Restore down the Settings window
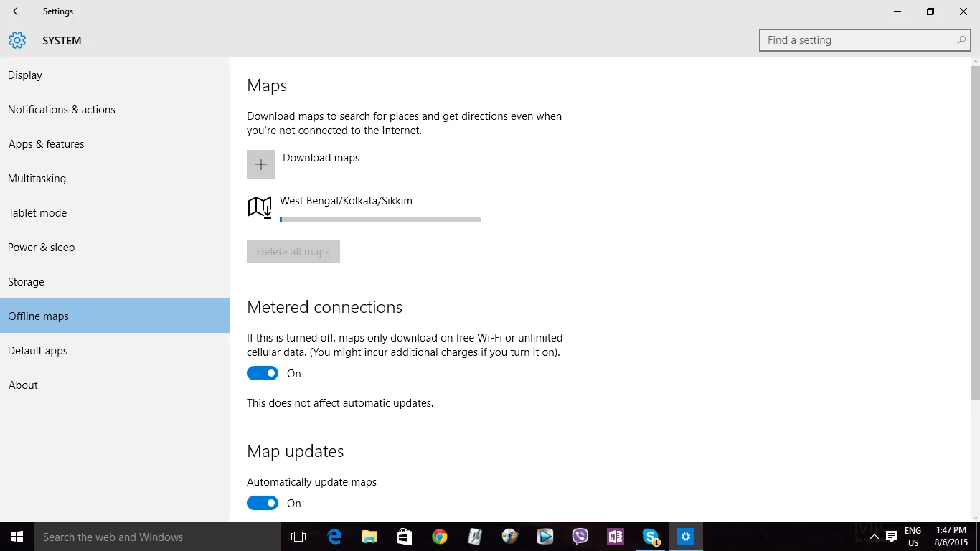This screenshot has width=980, height=551. (x=930, y=11)
